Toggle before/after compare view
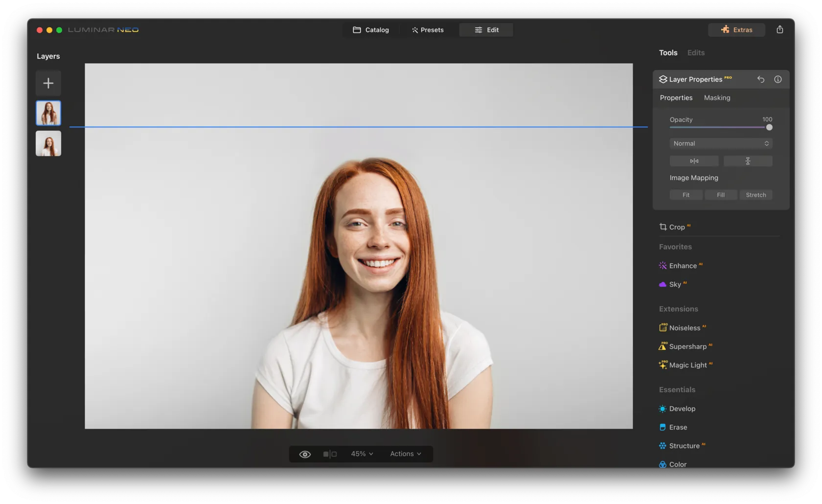The height and width of the screenshot is (504, 822). point(330,454)
